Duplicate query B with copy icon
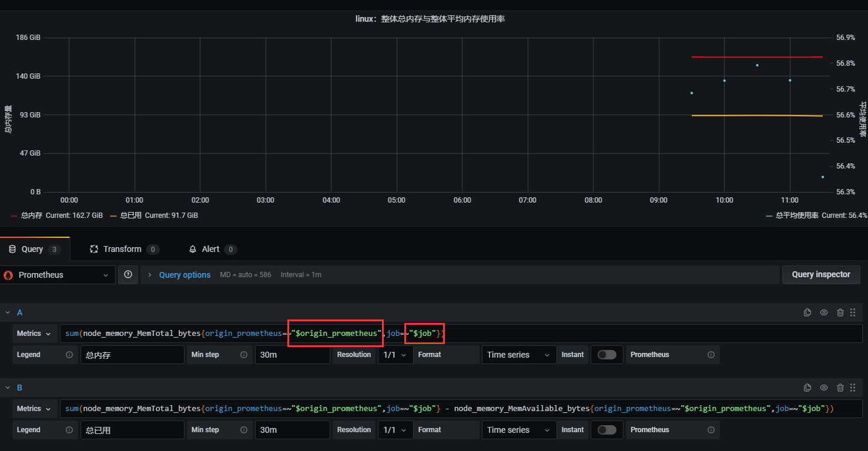This screenshot has height=451, width=868. coord(807,388)
